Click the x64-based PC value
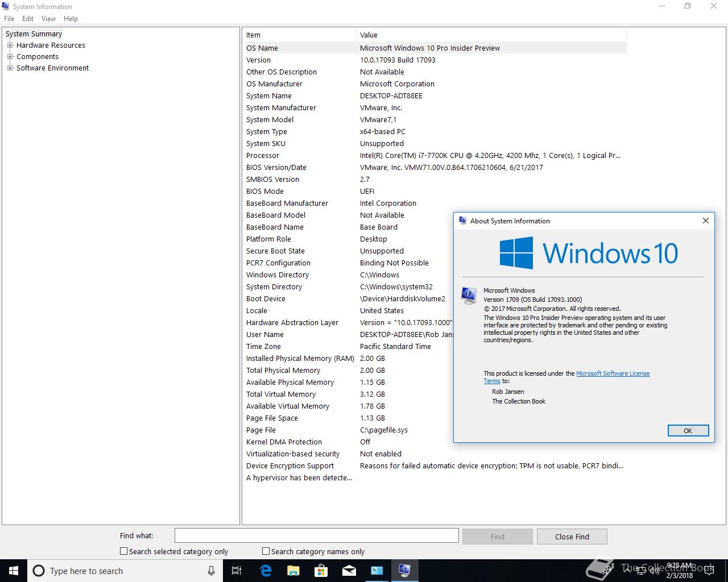The height and width of the screenshot is (582, 728). (383, 132)
